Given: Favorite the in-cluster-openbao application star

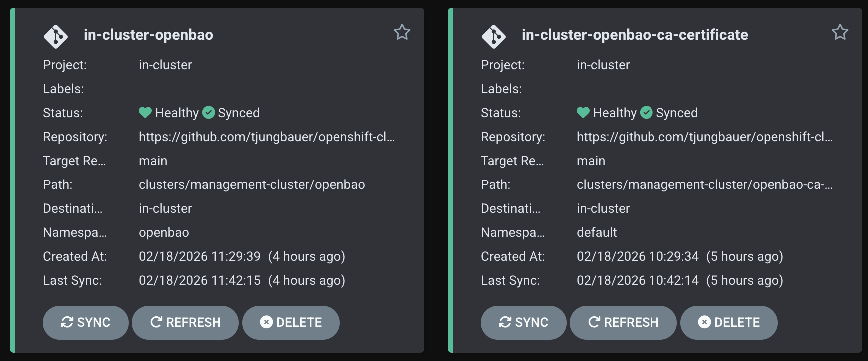Looking at the screenshot, I should coord(402,32).
